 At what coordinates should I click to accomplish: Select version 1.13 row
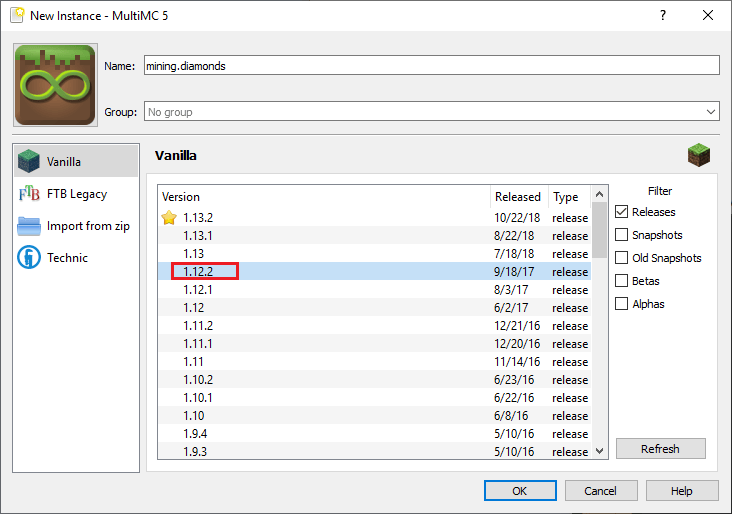375,253
